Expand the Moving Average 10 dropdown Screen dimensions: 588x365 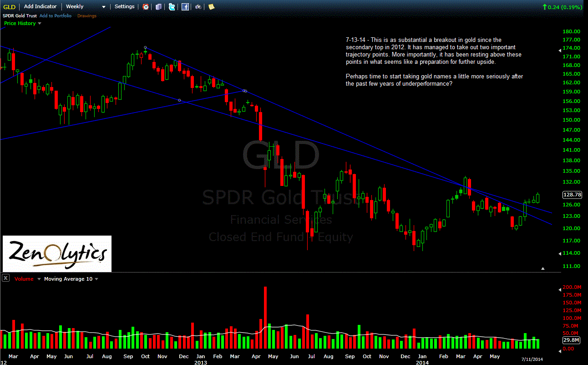96,278
